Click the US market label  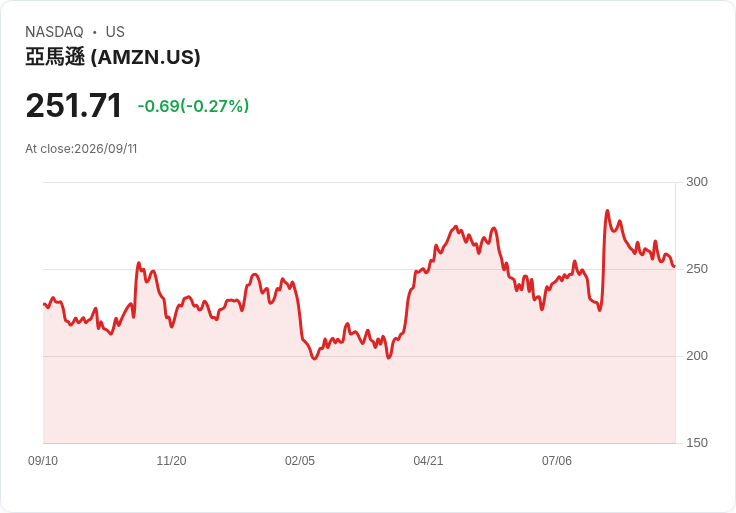pyautogui.click(x=115, y=32)
